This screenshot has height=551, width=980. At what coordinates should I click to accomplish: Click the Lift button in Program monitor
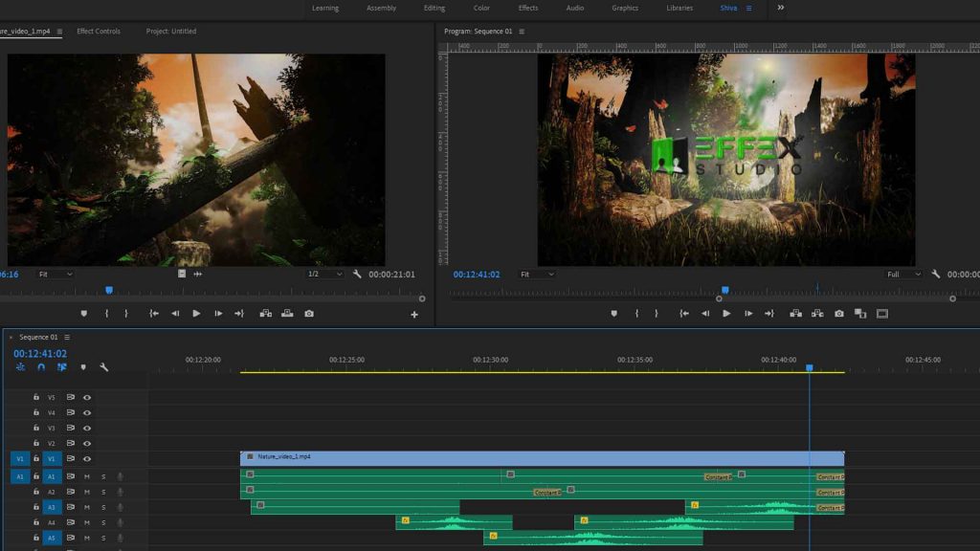[795, 314]
